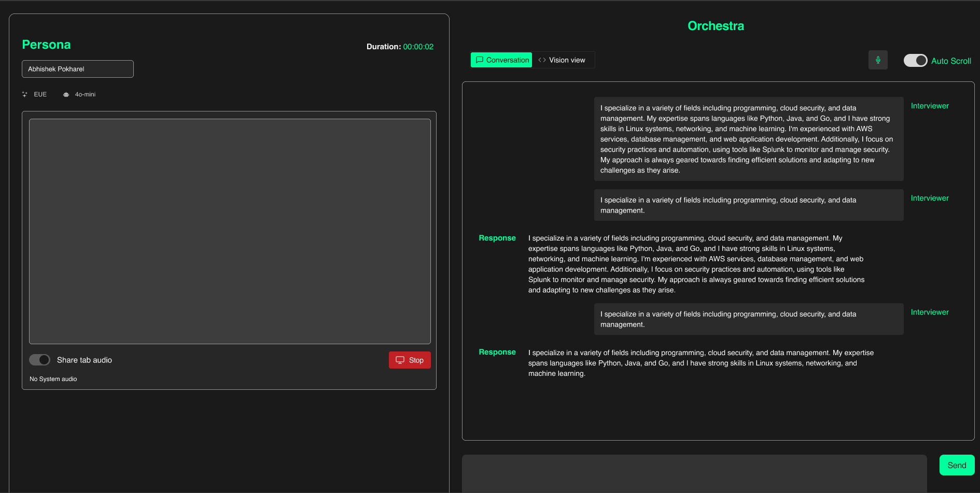Click the code brackets icon in Vision view
This screenshot has height=493, width=980.
[x=542, y=60]
